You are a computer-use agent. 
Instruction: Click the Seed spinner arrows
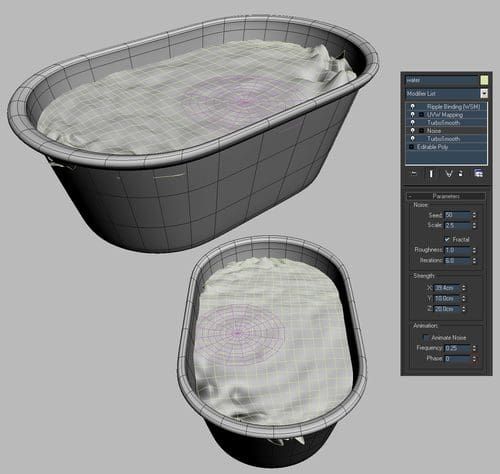pyautogui.click(x=474, y=215)
